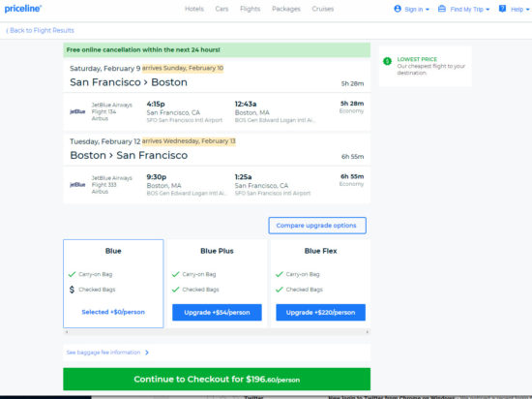Screen dimensions: 532x399
Task: Click the Priceline logo
Action: pyautogui.click(x=23, y=9)
